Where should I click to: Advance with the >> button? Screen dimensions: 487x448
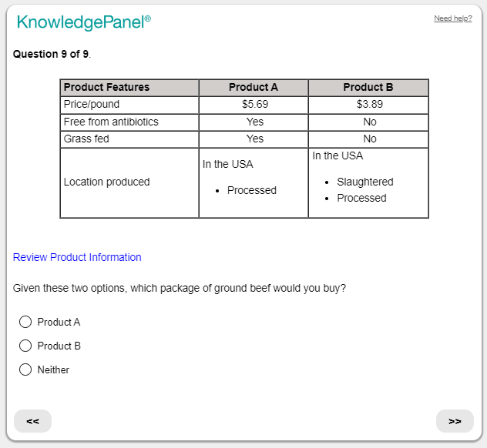tap(455, 421)
